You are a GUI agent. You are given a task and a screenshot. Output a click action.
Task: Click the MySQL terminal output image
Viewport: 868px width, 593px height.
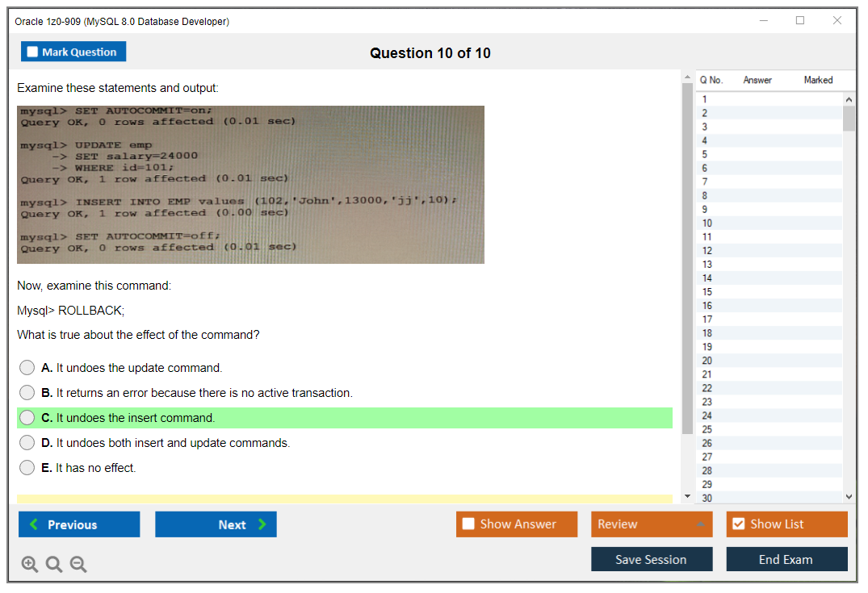point(250,185)
